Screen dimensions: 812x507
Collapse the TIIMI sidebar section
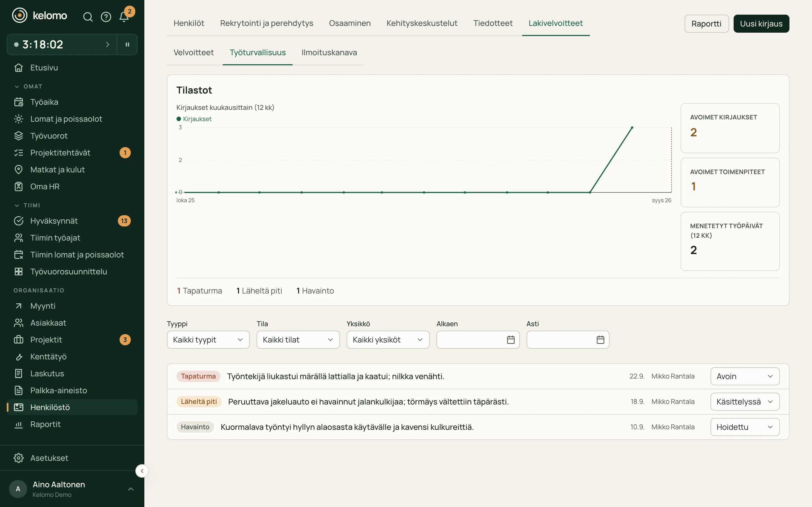[27, 205]
